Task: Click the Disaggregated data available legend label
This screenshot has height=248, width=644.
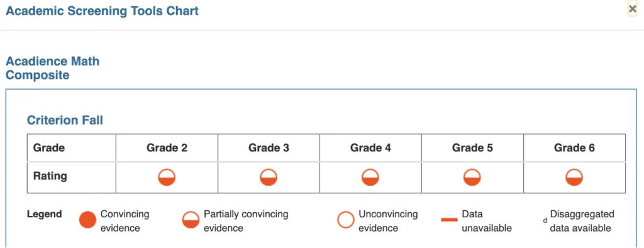Action: click(582, 221)
